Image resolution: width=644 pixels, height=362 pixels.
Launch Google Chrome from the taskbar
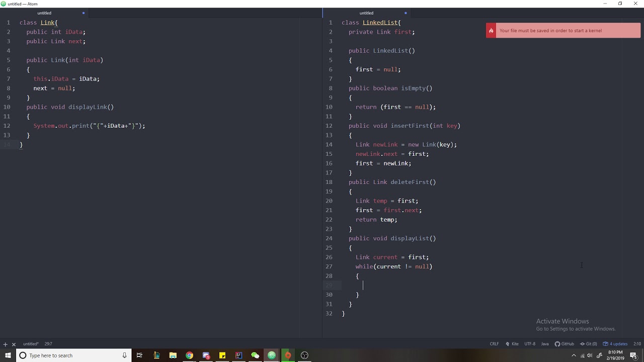coord(189,355)
